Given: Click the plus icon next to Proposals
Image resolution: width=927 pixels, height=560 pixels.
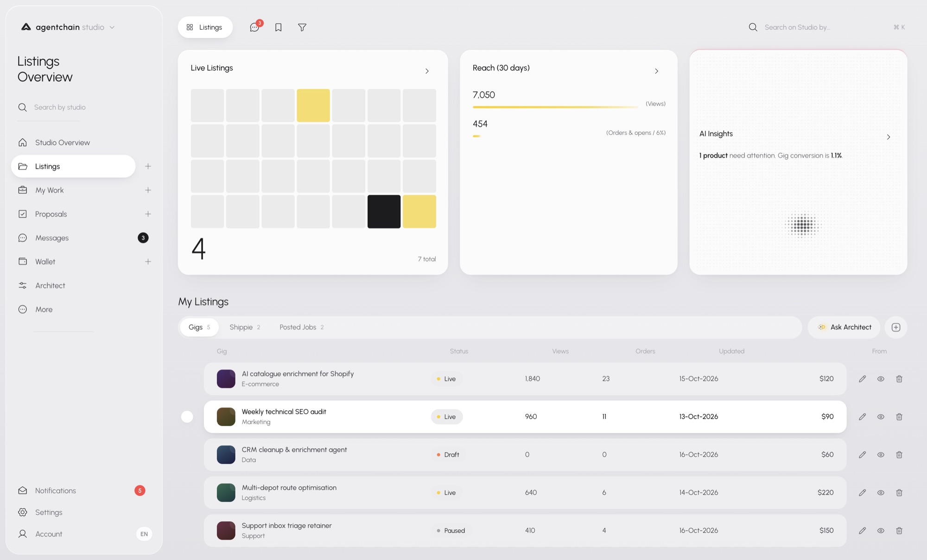Looking at the screenshot, I should click(x=148, y=214).
